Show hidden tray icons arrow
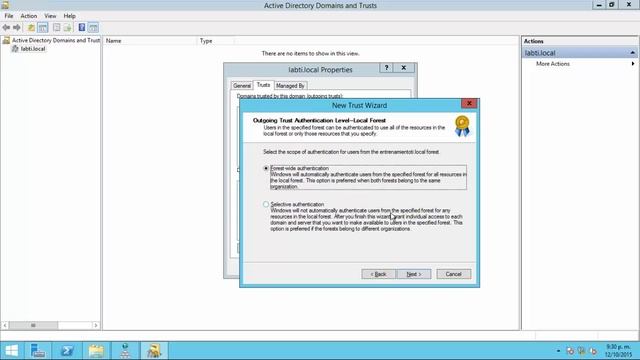This screenshot has width=640, height=360. pos(558,351)
